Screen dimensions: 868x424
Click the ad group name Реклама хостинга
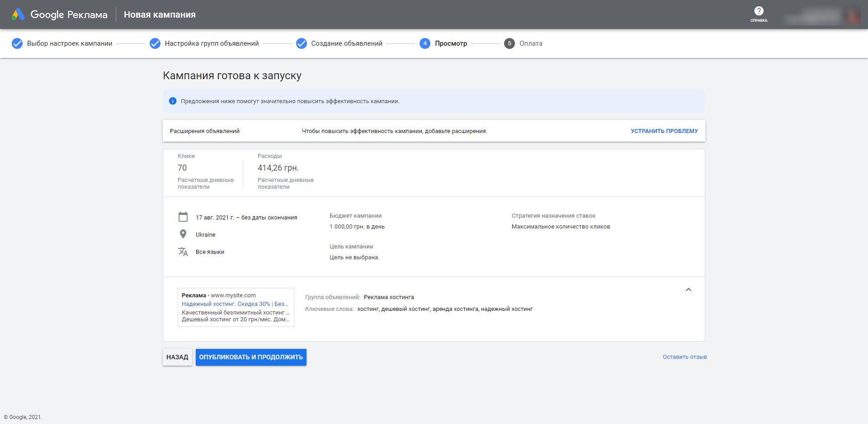pyautogui.click(x=389, y=297)
